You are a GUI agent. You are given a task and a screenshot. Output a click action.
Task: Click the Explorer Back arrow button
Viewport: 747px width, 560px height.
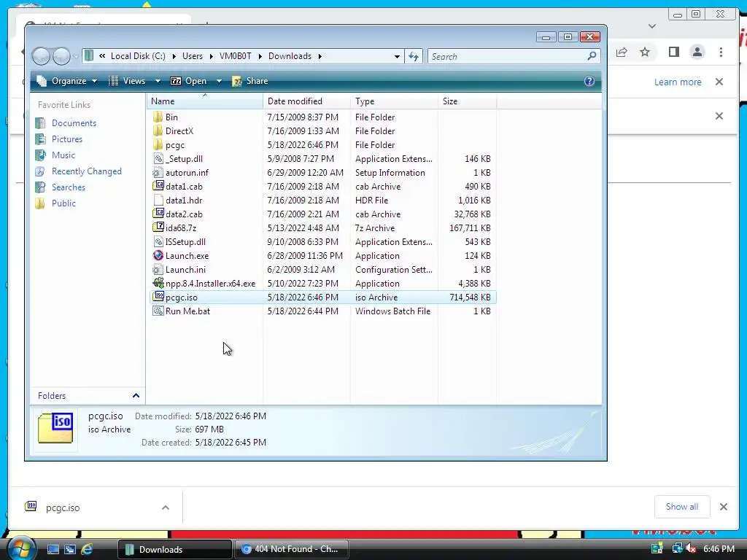(41, 56)
